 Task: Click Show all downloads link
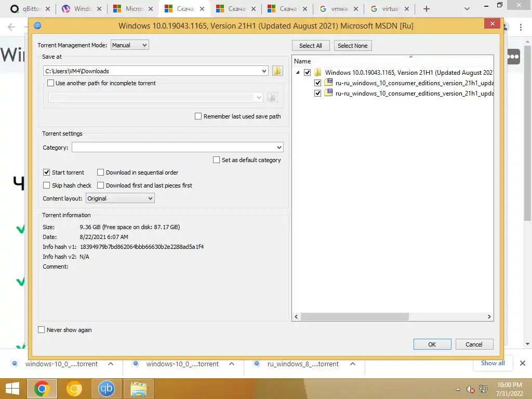[493, 363]
